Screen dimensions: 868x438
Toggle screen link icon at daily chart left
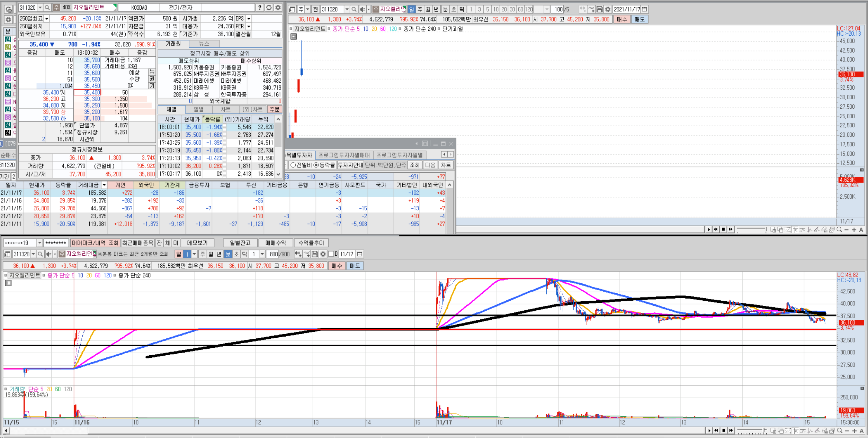[x=292, y=9]
